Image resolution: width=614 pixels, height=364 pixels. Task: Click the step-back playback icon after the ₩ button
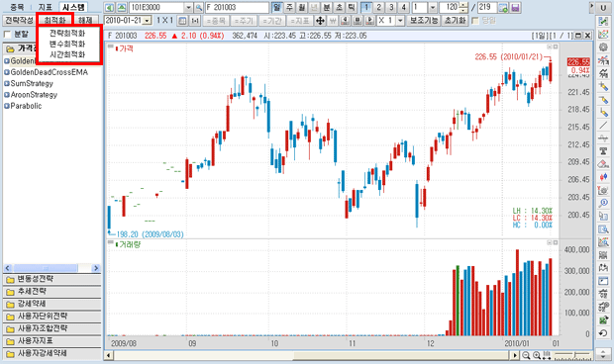345,21
